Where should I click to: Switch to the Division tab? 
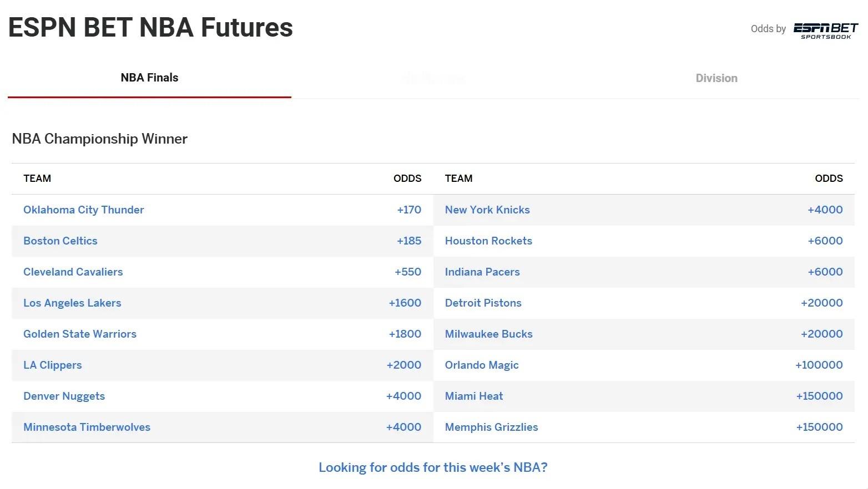[716, 78]
